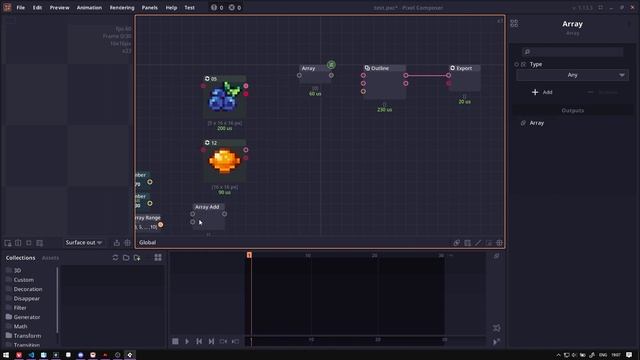
Task: Open the Animation menu
Action: 89,7
